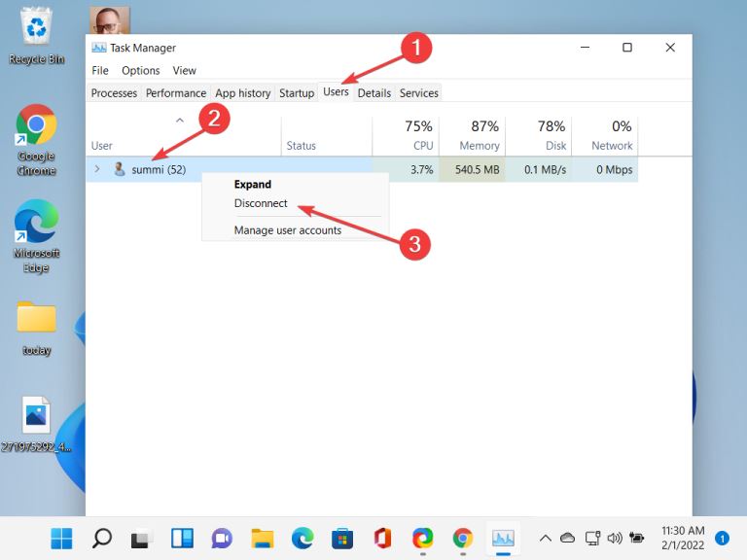
Task: Click the volume speaker tray icon
Action: click(615, 538)
